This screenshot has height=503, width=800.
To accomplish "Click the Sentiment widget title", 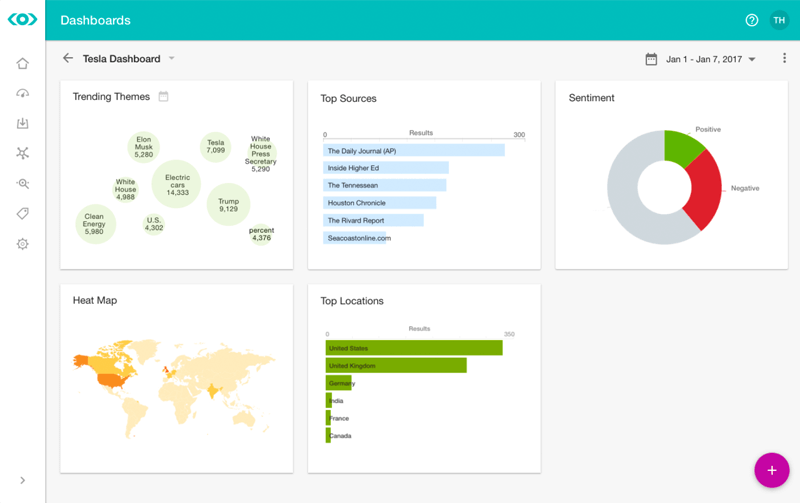I will (x=591, y=98).
